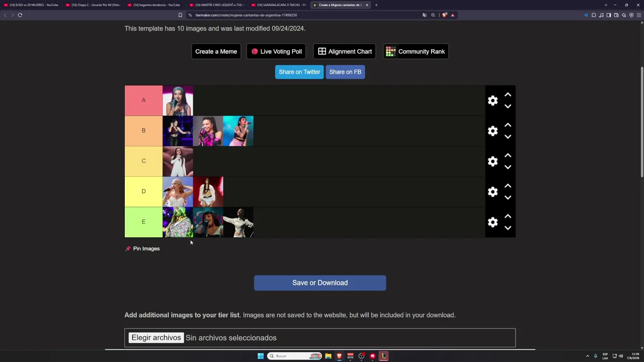Click the translate page icon in address bar
Viewport: 644px width, 362px height.
[x=425, y=15]
